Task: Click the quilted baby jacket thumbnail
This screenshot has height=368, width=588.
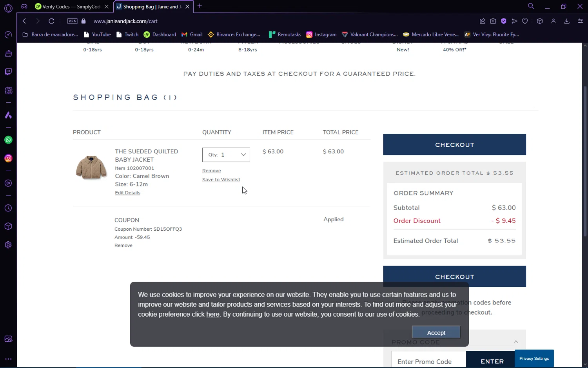Action: (x=91, y=167)
